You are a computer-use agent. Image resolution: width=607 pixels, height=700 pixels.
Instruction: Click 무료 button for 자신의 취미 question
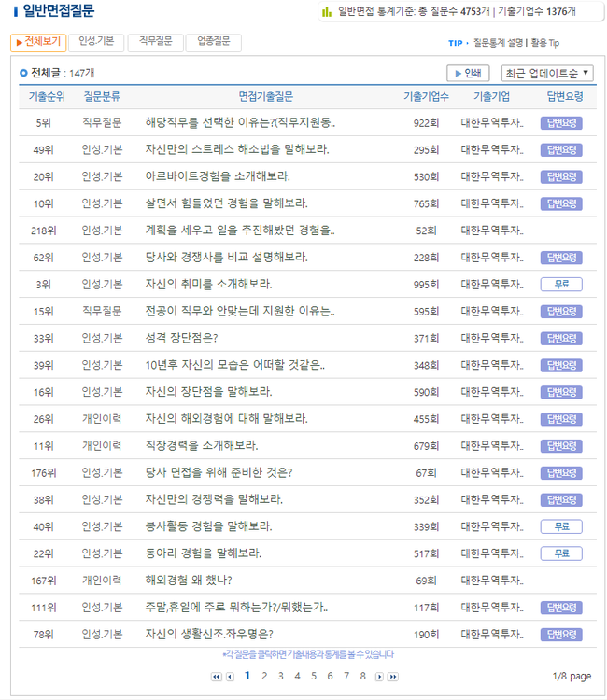[561, 285]
